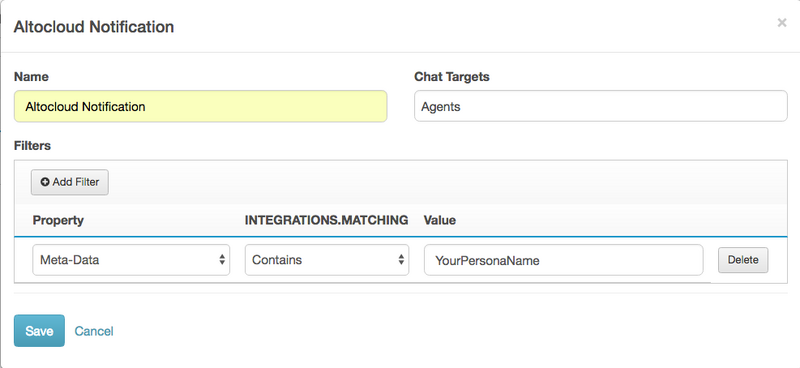The height and width of the screenshot is (368, 800).
Task: Click the Filters section label
Action: (x=33, y=145)
